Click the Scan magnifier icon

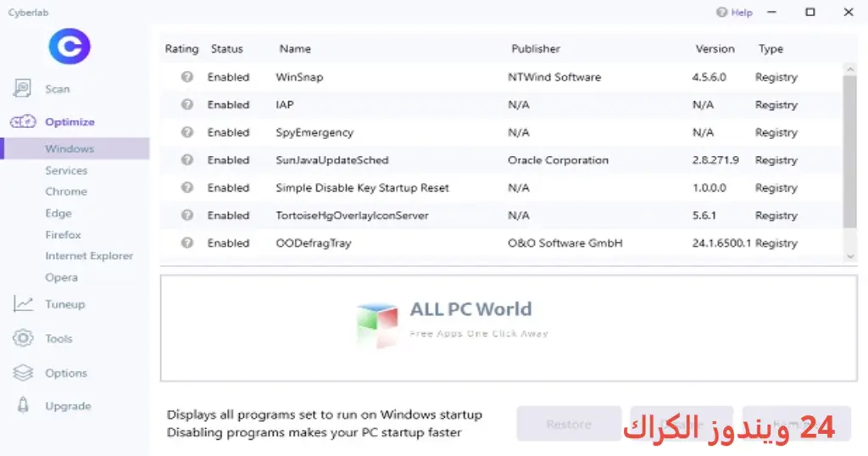click(22, 88)
